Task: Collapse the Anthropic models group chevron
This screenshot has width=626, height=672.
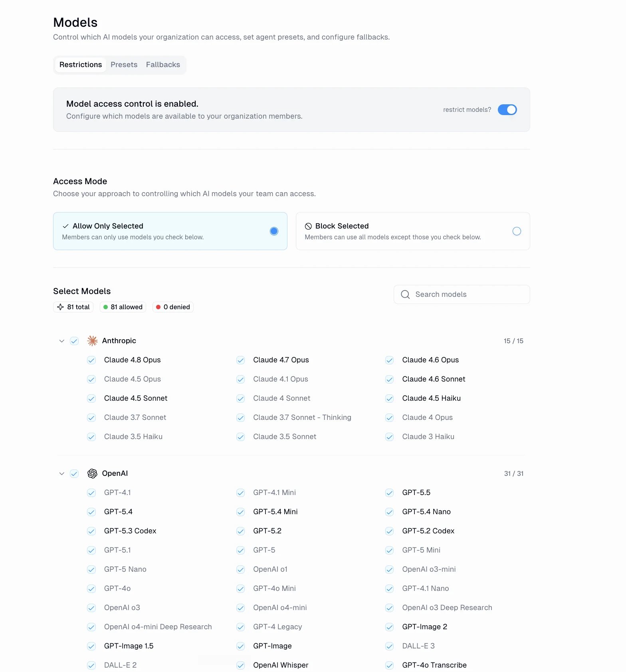Action: click(x=61, y=341)
